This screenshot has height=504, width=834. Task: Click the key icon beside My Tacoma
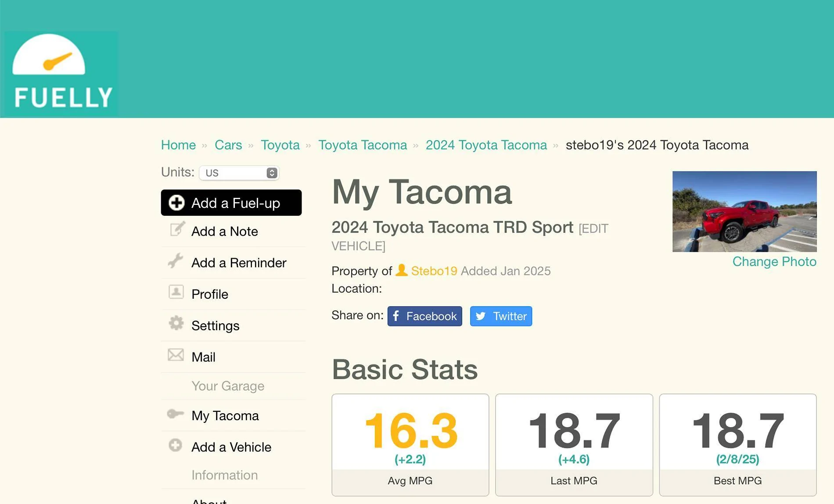pos(175,414)
